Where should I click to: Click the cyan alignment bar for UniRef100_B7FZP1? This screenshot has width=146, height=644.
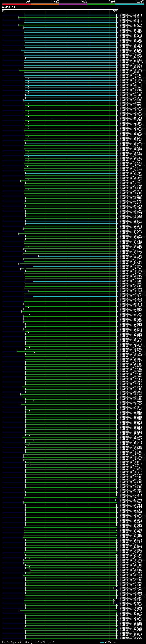pyautogui.click(x=78, y=256)
